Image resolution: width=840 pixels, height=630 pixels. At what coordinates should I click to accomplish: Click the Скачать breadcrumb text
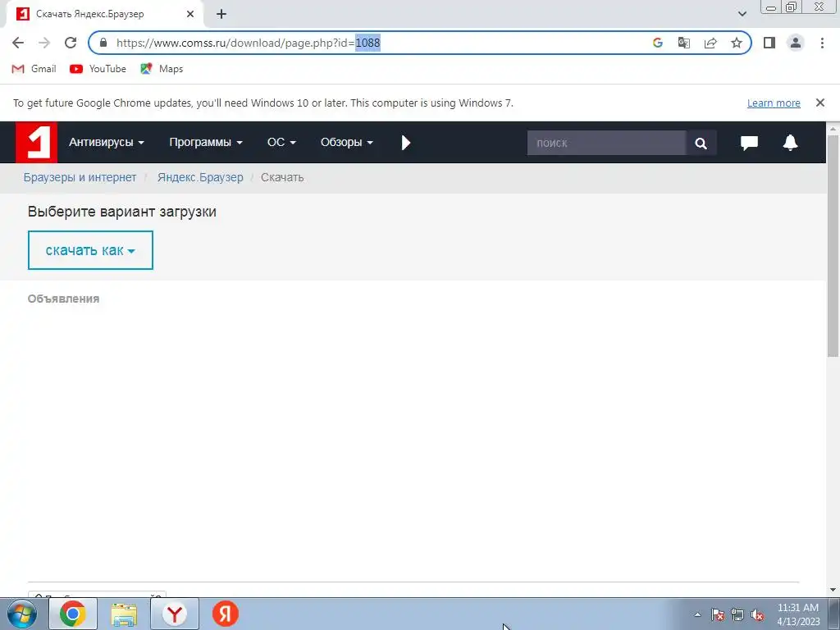click(282, 177)
